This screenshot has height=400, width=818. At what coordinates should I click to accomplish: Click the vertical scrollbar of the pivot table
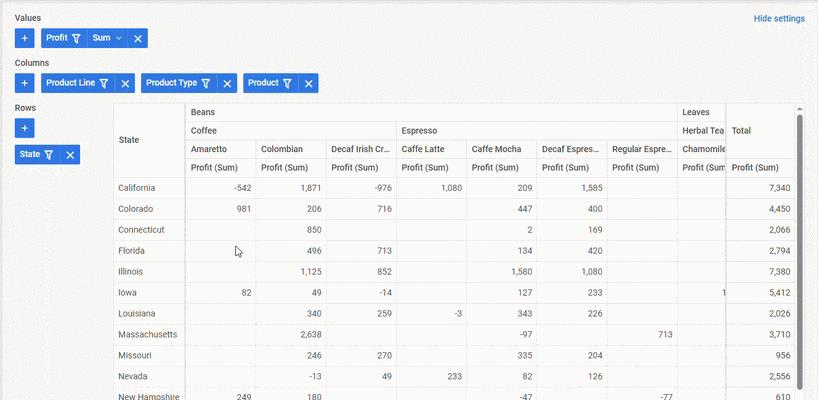pos(799,251)
